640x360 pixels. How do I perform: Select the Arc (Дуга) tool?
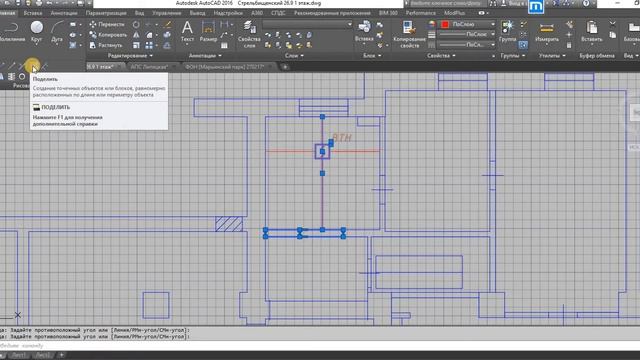click(57, 32)
